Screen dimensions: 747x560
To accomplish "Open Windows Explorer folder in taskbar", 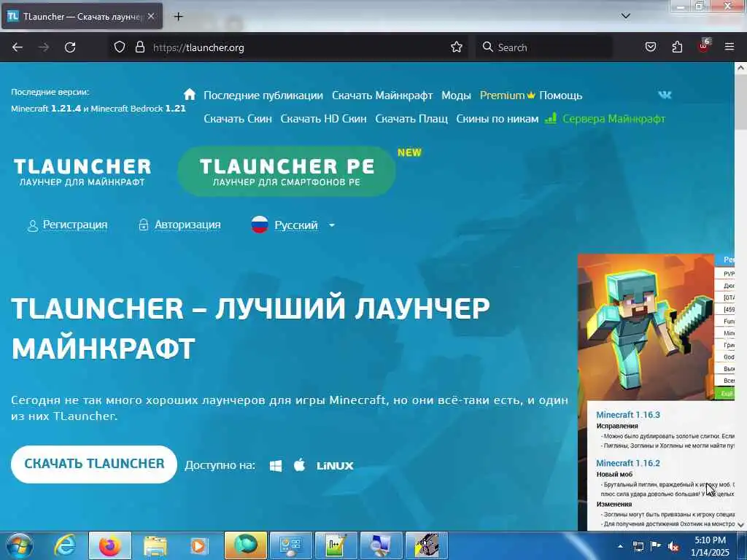I will (x=155, y=545).
